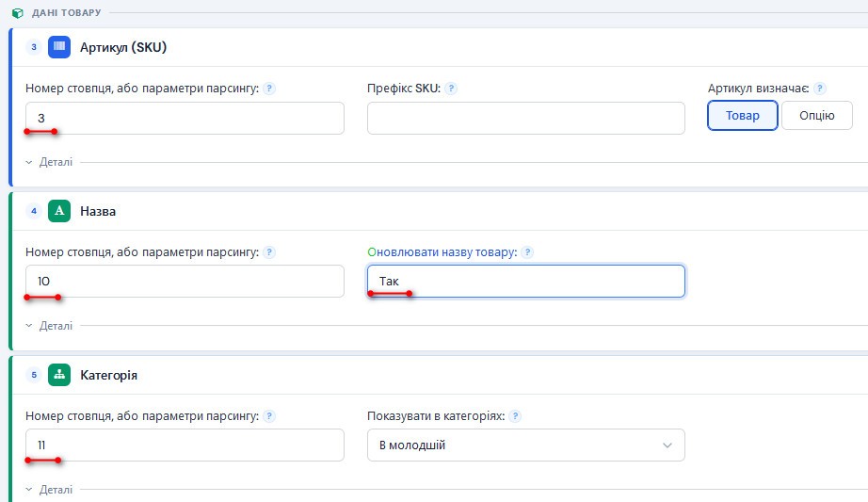Click the green hierarchy Категорія icon
The width and height of the screenshot is (868, 502).
[59, 375]
